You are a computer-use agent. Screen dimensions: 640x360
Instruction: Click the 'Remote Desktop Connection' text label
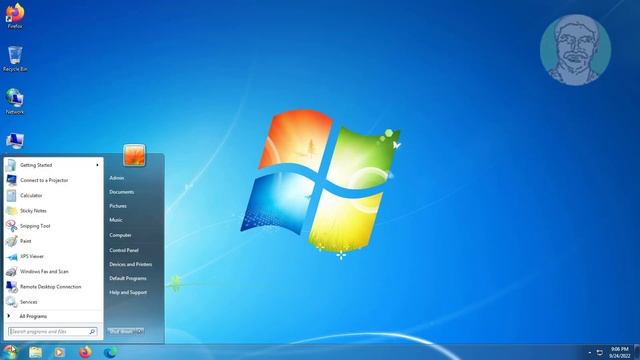click(x=51, y=287)
